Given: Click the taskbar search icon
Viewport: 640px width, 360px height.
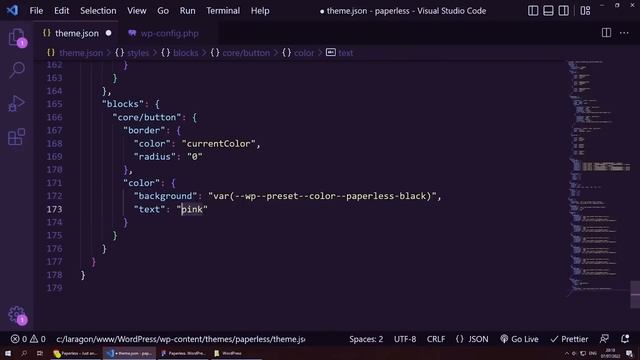Looking at the screenshot, I should point(24,353).
